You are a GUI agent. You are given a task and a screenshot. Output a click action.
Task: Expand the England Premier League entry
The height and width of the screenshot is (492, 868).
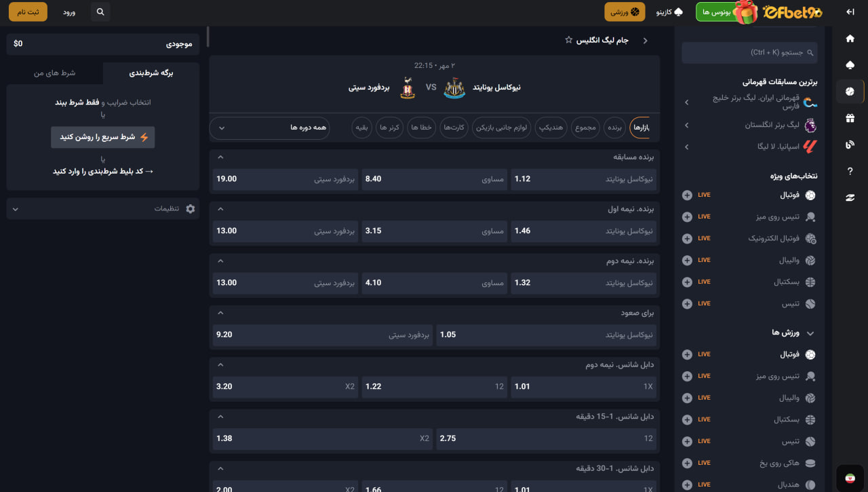pyautogui.click(x=686, y=126)
